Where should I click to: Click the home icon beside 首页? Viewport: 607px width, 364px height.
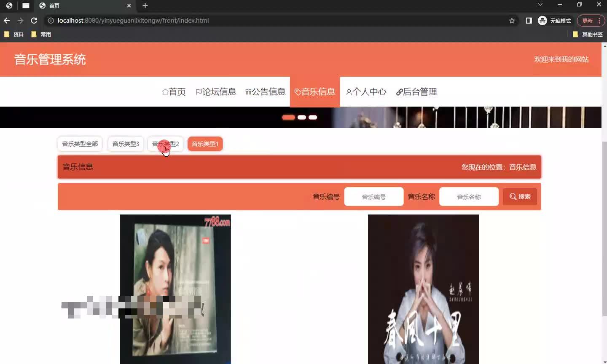coord(165,92)
